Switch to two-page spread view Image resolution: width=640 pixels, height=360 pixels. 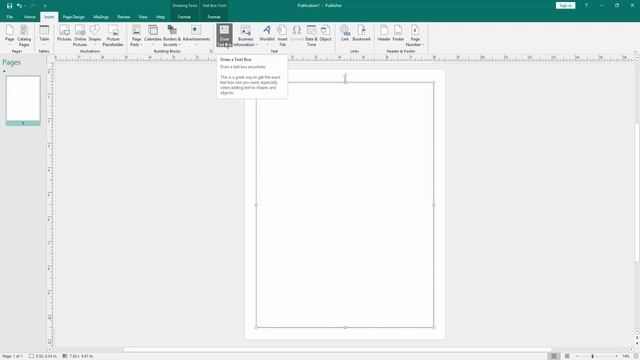point(567,356)
